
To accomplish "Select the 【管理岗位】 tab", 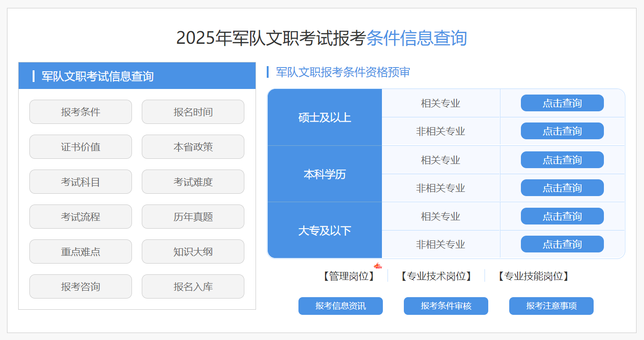I will click(349, 276).
